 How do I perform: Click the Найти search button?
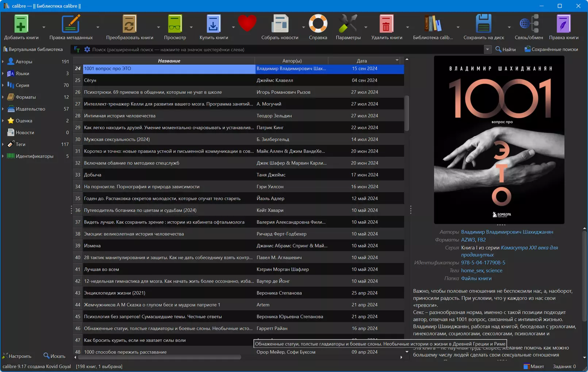pos(506,49)
